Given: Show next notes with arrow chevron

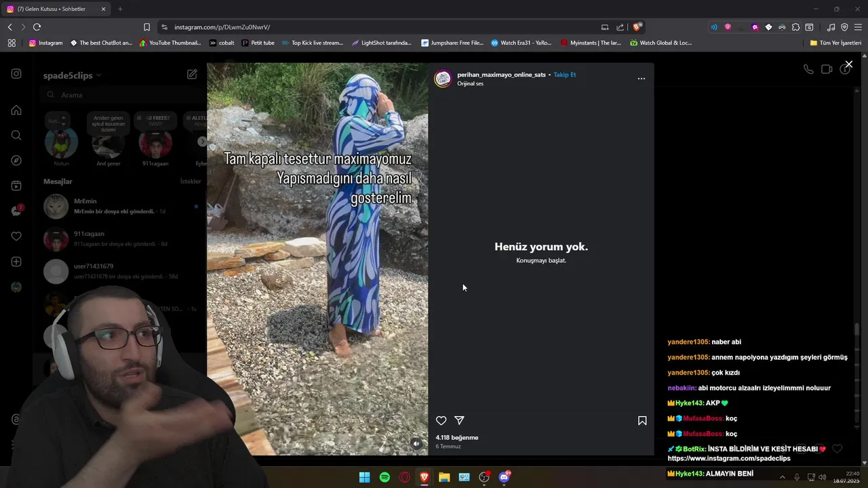Looking at the screenshot, I should click(x=201, y=142).
